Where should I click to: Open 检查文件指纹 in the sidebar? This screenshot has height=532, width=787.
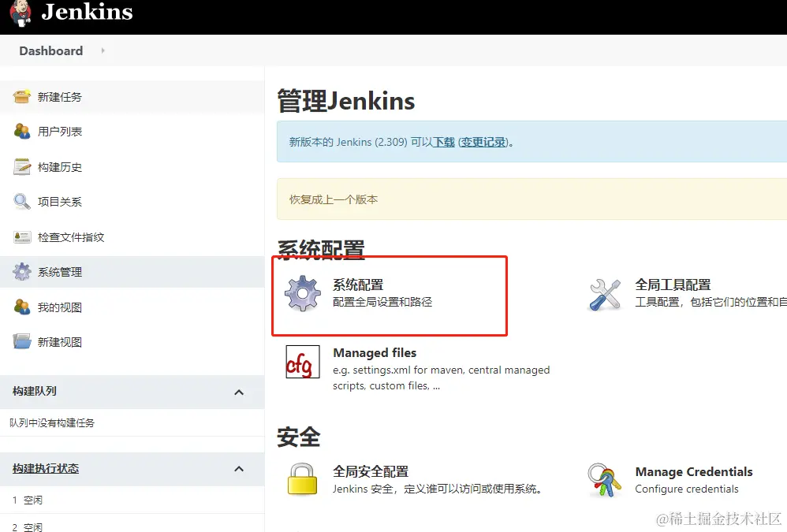(71, 237)
